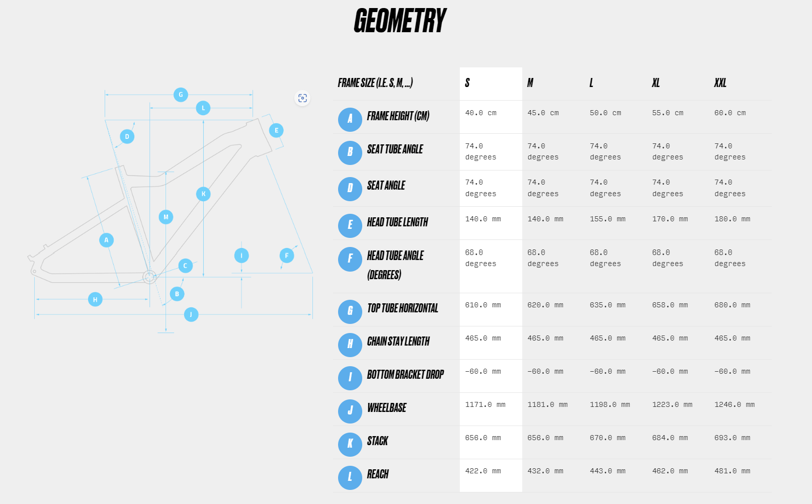Click the blue B badge for Seat Tube Angle
The image size is (812, 504).
pos(350,152)
